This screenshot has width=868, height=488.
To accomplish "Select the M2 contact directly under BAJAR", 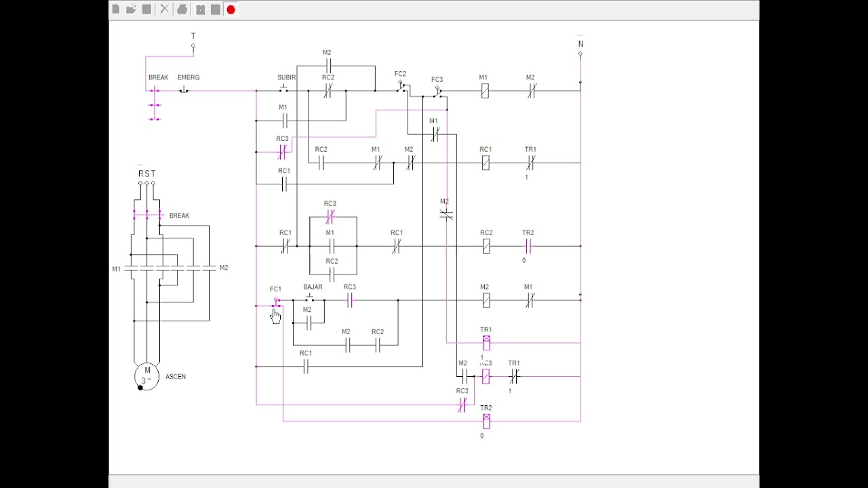I will click(x=309, y=323).
